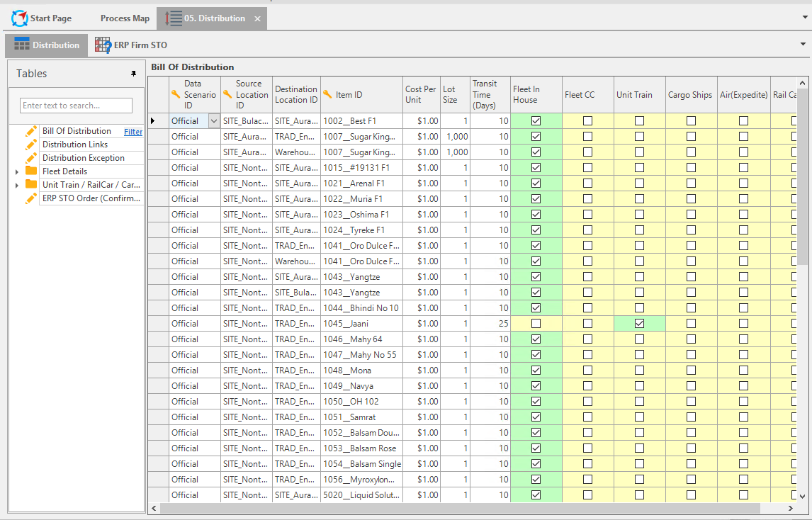Click pencil icon beside Distribution Exception
This screenshot has height=520, width=812.
[x=31, y=158]
